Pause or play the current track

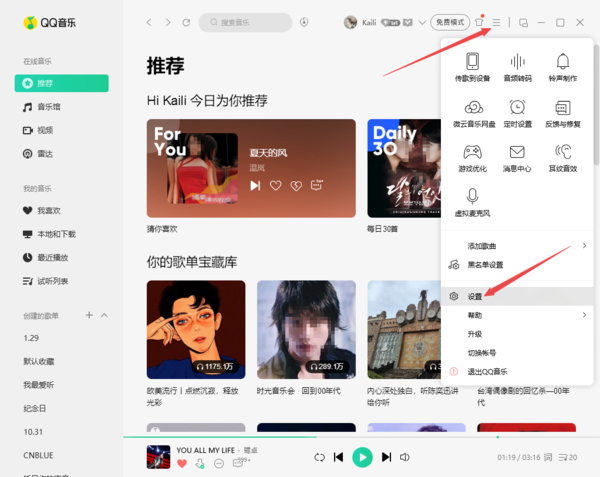(362, 457)
